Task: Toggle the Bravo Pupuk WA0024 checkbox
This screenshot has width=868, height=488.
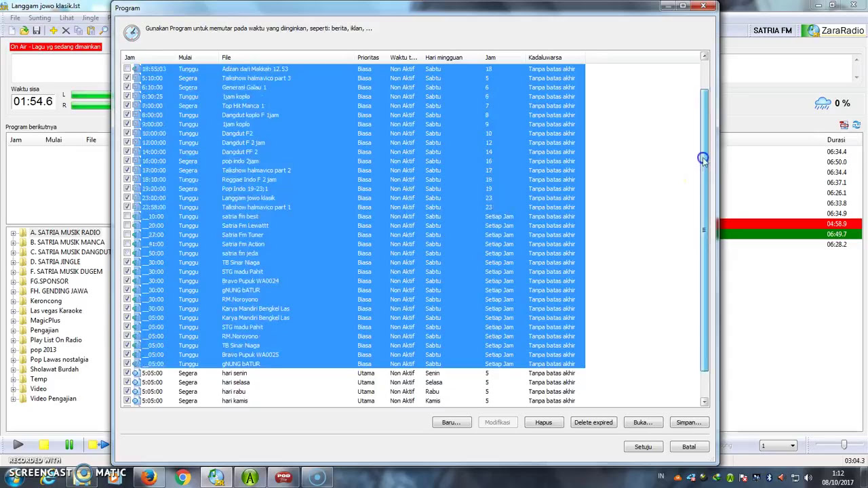Action: pyautogui.click(x=127, y=281)
